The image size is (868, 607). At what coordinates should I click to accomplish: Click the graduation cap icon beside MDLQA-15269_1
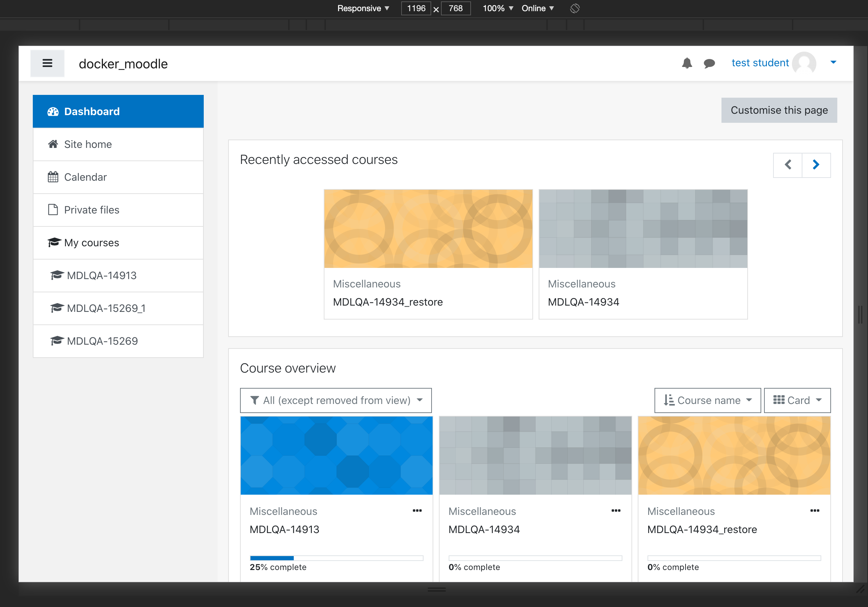click(57, 308)
